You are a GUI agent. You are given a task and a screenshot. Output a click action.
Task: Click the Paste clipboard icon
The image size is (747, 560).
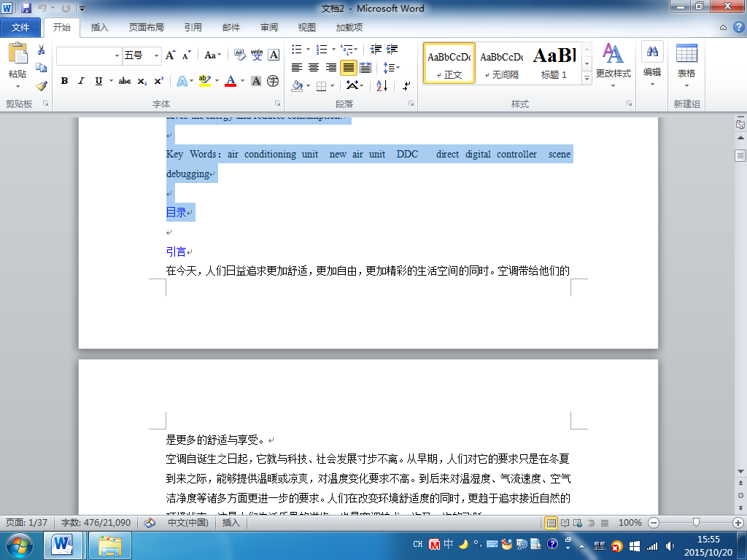pyautogui.click(x=18, y=52)
